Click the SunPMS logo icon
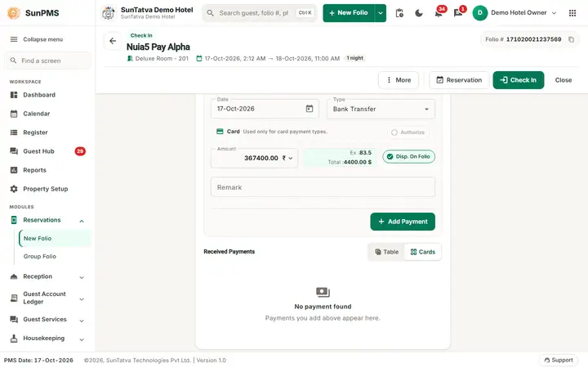Viewport: 588px width, 368px height. [14, 13]
